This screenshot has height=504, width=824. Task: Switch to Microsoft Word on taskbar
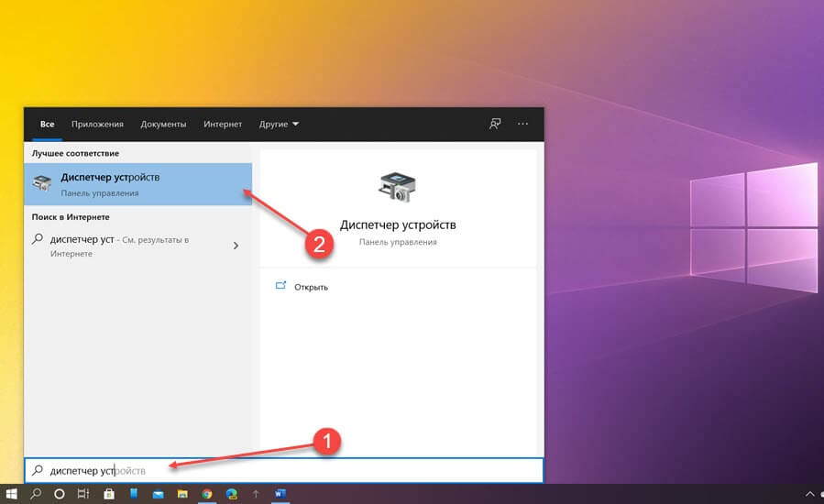point(280,494)
